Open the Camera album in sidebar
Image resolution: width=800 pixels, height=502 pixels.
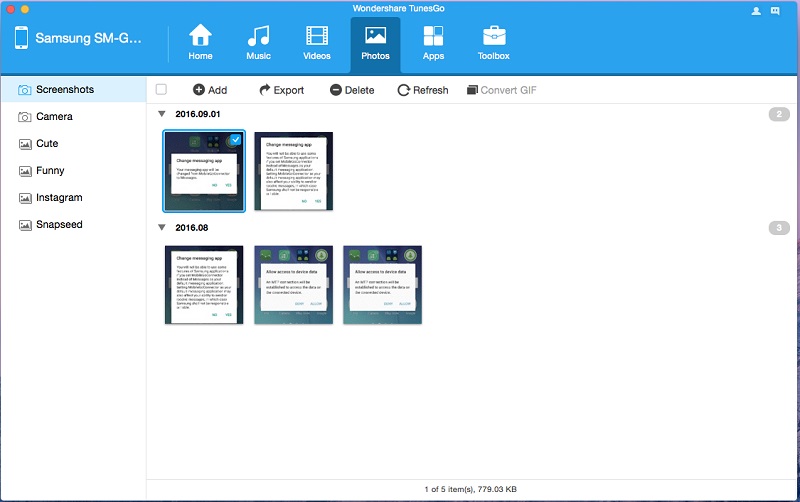coord(54,117)
